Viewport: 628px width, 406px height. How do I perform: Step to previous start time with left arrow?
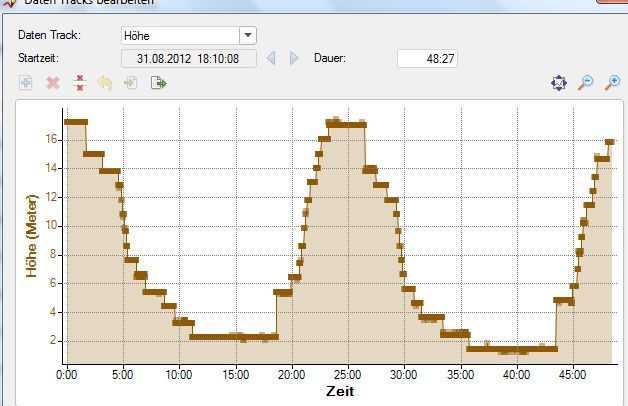pyautogui.click(x=271, y=59)
